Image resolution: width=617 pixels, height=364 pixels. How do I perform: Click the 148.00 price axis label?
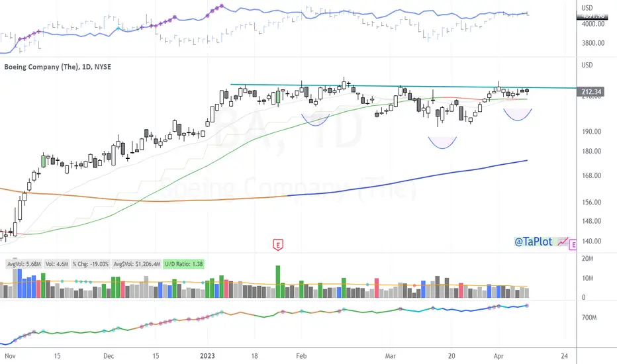point(592,221)
